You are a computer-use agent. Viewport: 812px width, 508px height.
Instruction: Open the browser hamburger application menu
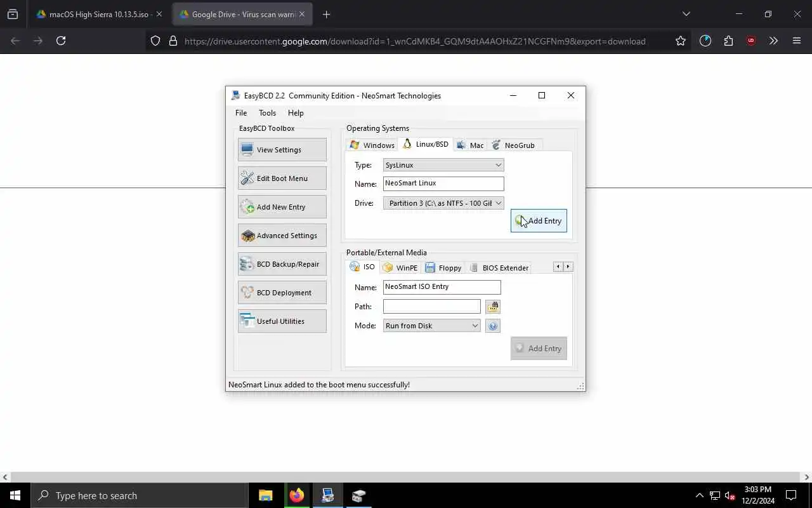click(x=797, y=41)
